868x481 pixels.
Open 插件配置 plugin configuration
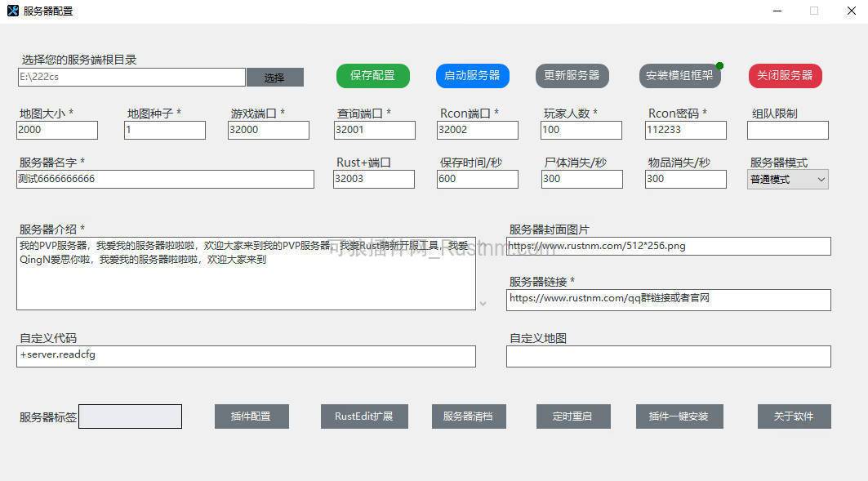pos(251,416)
